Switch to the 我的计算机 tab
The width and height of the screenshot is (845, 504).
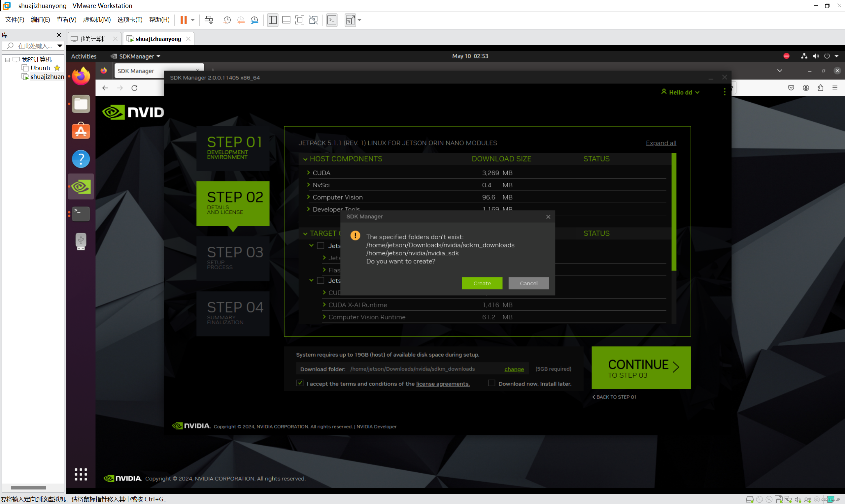93,39
